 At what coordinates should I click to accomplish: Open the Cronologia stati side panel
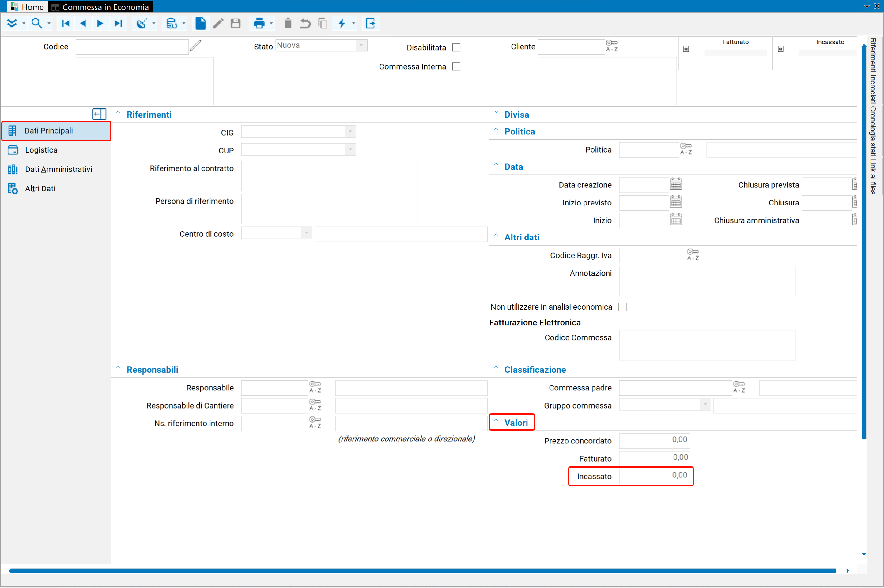[x=873, y=131]
